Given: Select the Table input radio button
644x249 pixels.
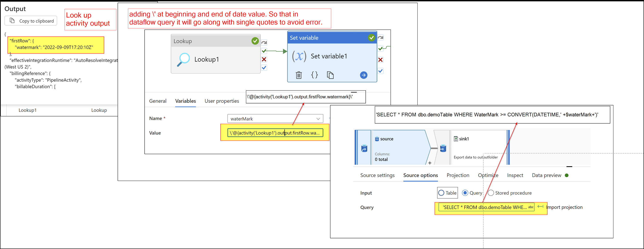Looking at the screenshot, I should click(441, 193).
